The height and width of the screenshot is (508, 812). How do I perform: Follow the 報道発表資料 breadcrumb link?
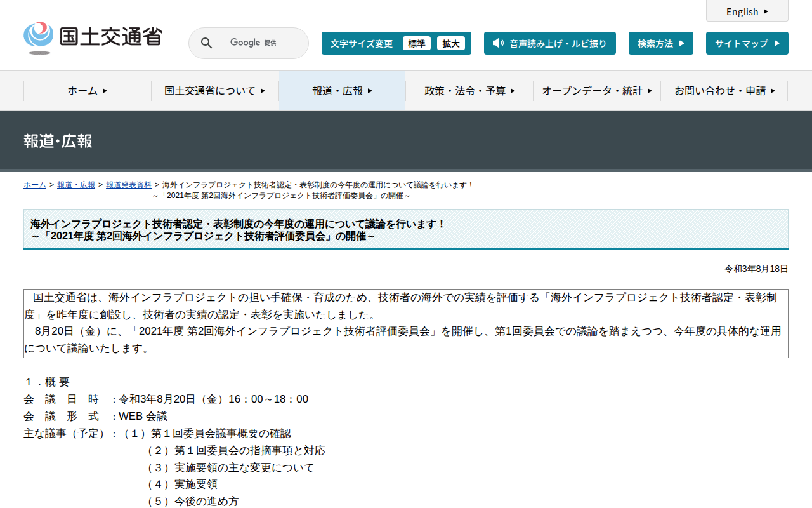129,185
